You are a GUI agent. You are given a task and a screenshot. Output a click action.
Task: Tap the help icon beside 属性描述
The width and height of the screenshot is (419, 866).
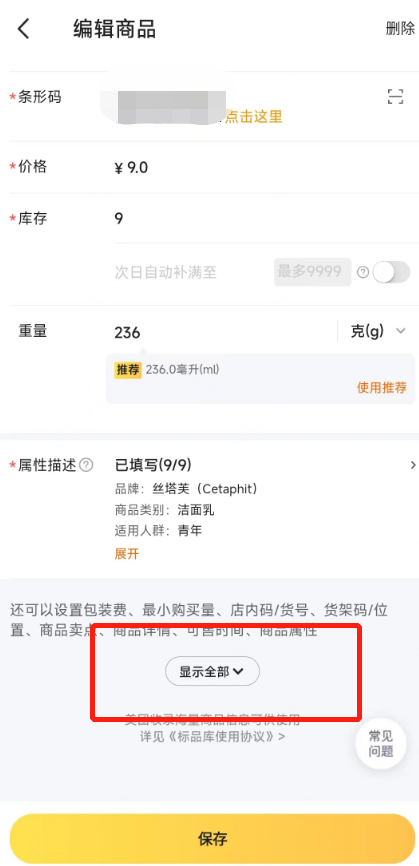click(x=86, y=466)
